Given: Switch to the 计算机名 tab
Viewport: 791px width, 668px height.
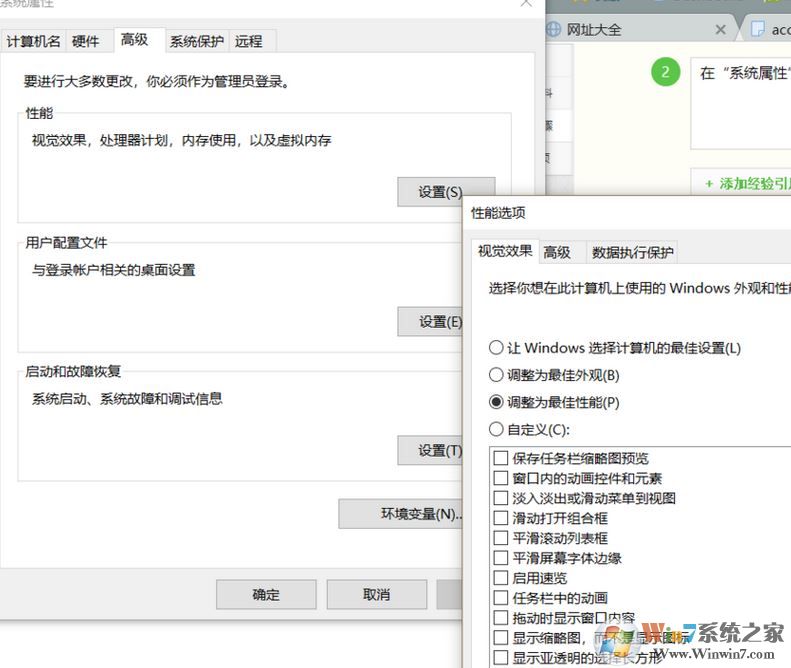Looking at the screenshot, I should (x=33, y=41).
